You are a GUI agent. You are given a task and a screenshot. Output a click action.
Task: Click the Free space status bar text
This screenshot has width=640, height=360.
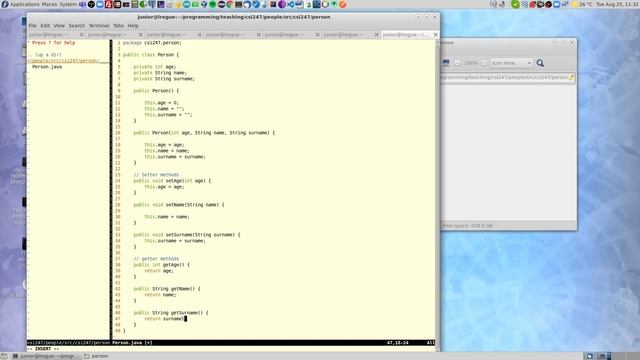tap(467, 225)
